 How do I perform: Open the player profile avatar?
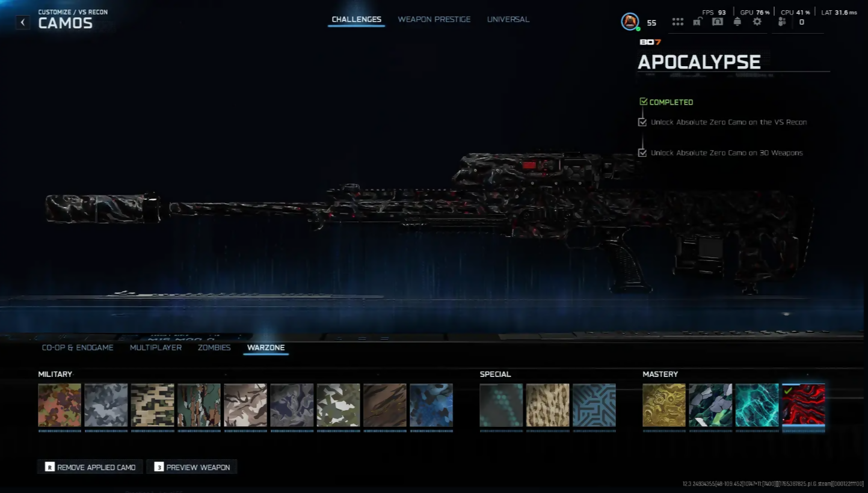(x=630, y=22)
